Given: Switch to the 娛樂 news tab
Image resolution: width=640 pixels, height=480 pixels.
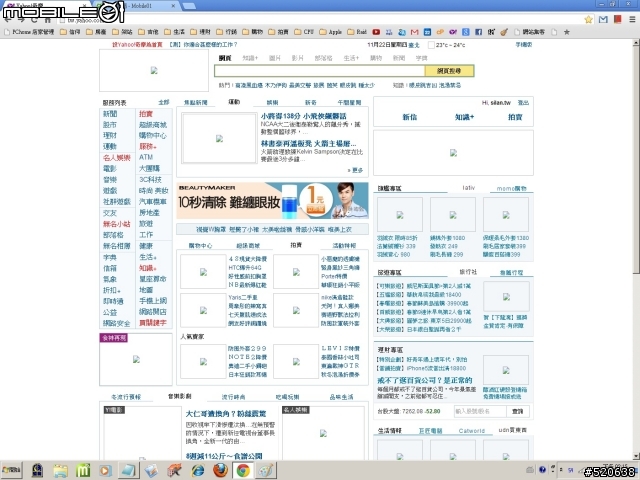Looking at the screenshot, I should 272,102.
